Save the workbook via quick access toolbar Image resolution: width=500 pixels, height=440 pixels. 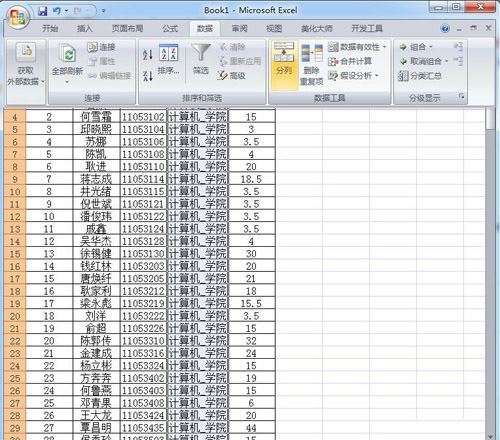click(42, 11)
